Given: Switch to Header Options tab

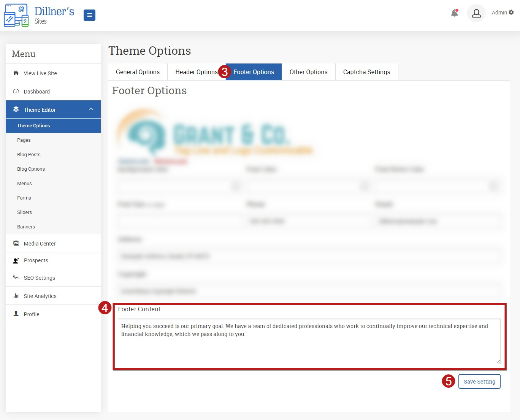Looking at the screenshot, I should point(197,72).
